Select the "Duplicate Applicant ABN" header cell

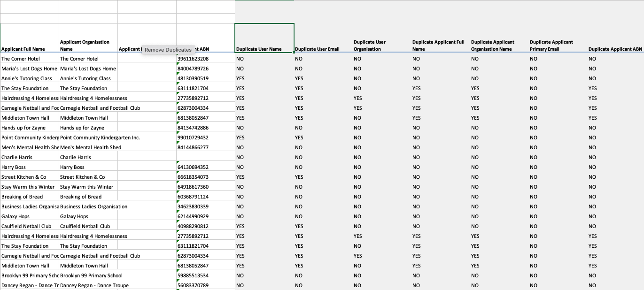(615, 49)
